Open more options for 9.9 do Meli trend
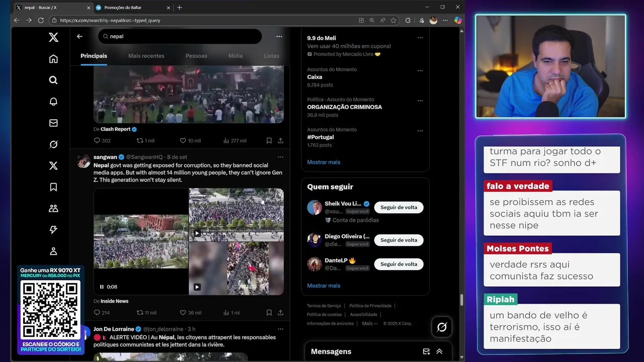644x362 pixels. pyautogui.click(x=420, y=38)
